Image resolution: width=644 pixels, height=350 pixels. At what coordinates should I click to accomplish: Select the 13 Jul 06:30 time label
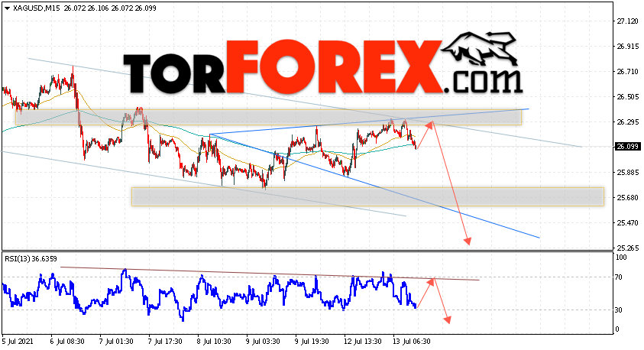tap(411, 342)
